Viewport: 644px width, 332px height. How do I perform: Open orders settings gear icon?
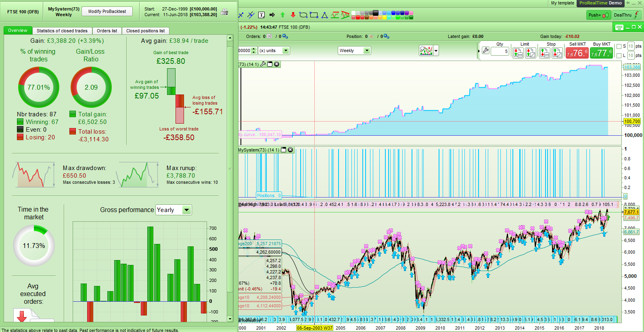(285, 36)
